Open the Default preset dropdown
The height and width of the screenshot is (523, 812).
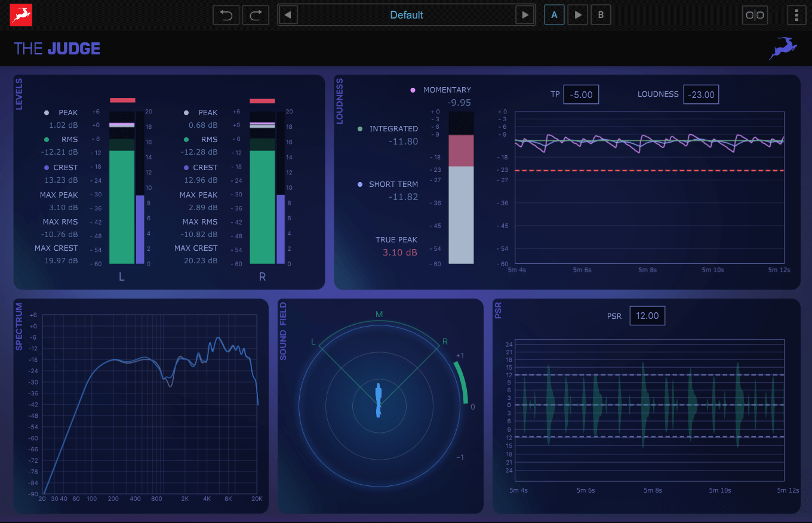407,15
